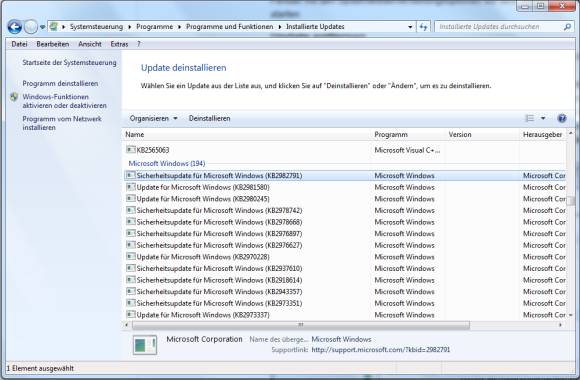Click icon of the KB2981580 update row

[x=131, y=187]
